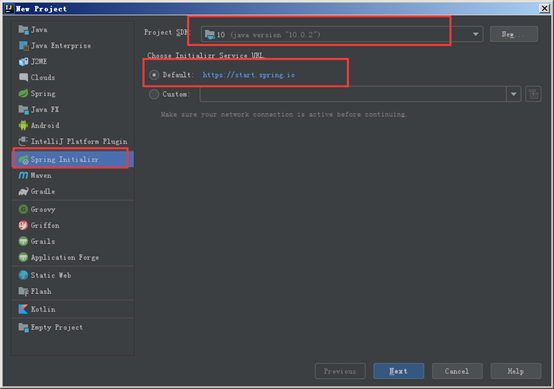The image size is (554, 389).
Task: Select the Flash folder icon
Action: tap(23, 291)
